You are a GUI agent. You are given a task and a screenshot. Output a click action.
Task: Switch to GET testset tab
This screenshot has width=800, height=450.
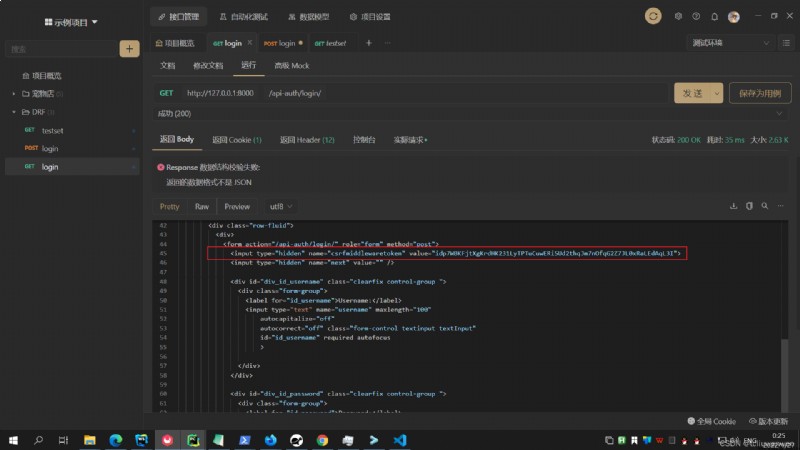point(331,43)
